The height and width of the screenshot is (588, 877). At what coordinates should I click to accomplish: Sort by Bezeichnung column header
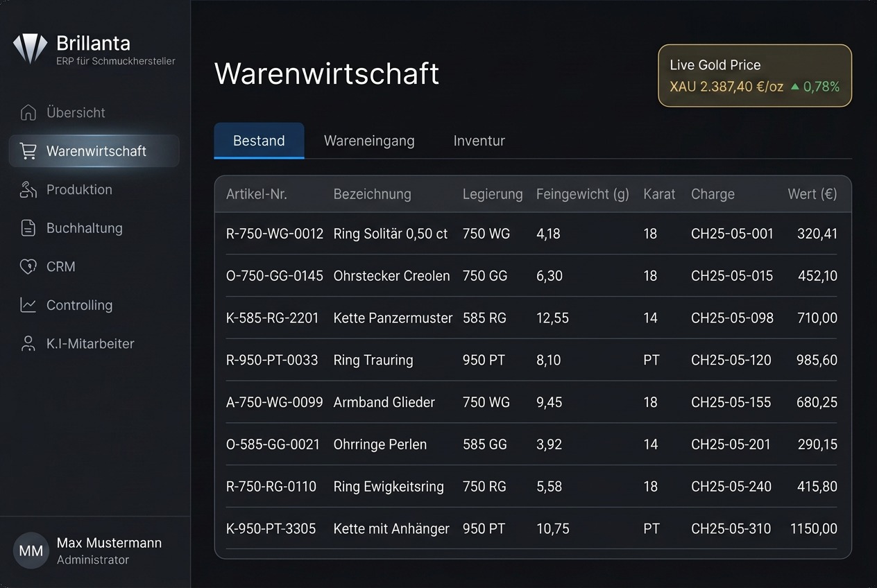tap(373, 194)
